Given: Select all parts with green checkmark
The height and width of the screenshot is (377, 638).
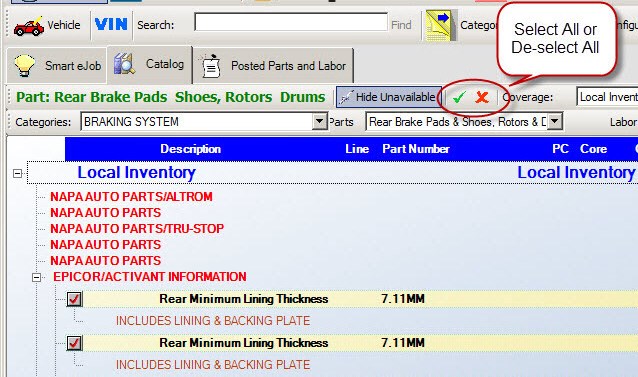Looking at the screenshot, I should tap(459, 97).
